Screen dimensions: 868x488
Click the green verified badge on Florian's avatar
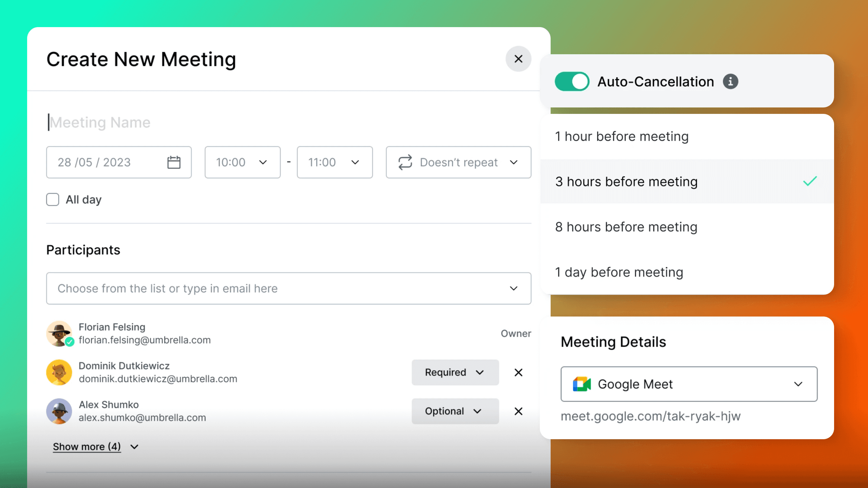(x=70, y=343)
